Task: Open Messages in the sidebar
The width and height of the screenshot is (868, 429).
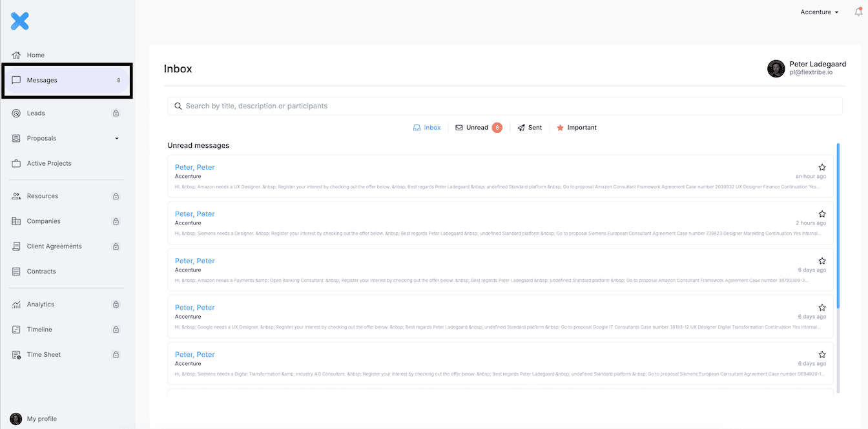Action: pyautogui.click(x=67, y=80)
